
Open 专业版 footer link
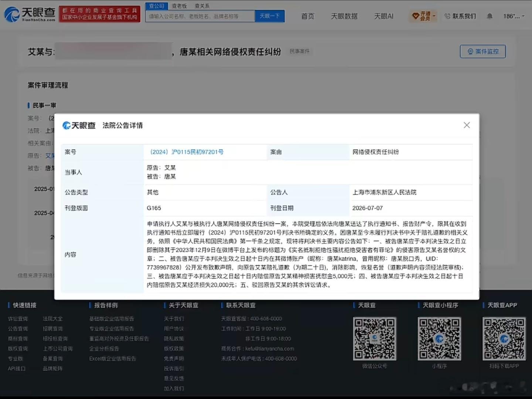coord(15,359)
